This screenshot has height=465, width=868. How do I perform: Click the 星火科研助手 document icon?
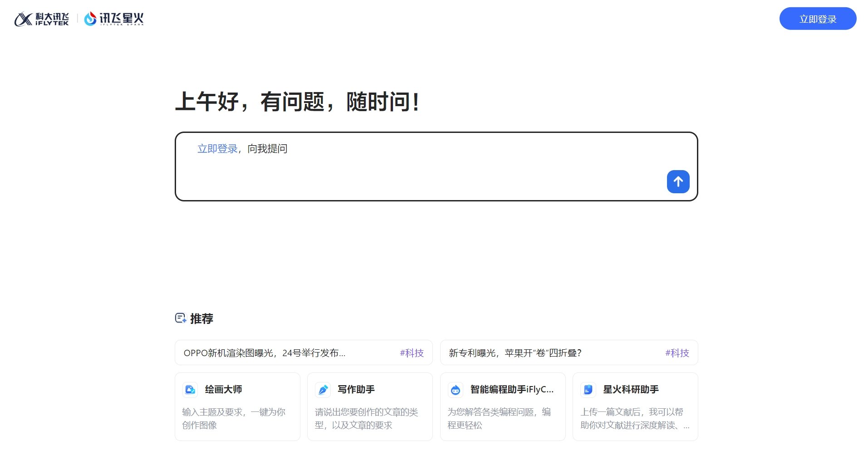coord(588,389)
